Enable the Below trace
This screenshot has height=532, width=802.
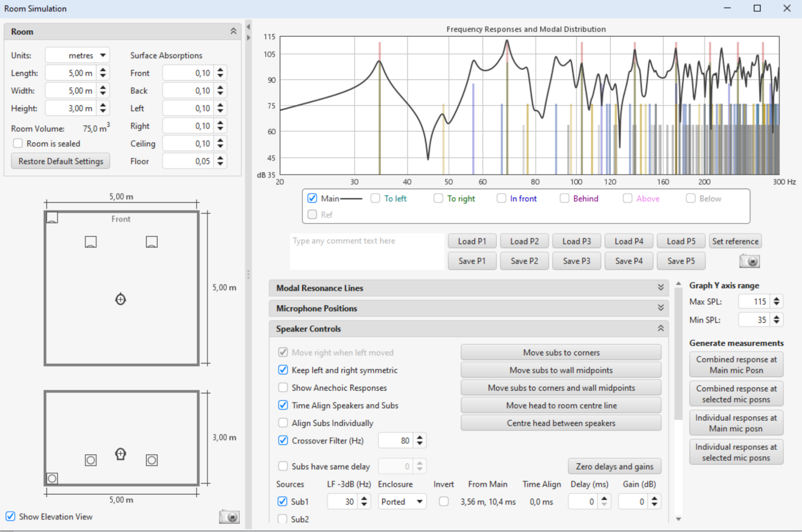[690, 198]
